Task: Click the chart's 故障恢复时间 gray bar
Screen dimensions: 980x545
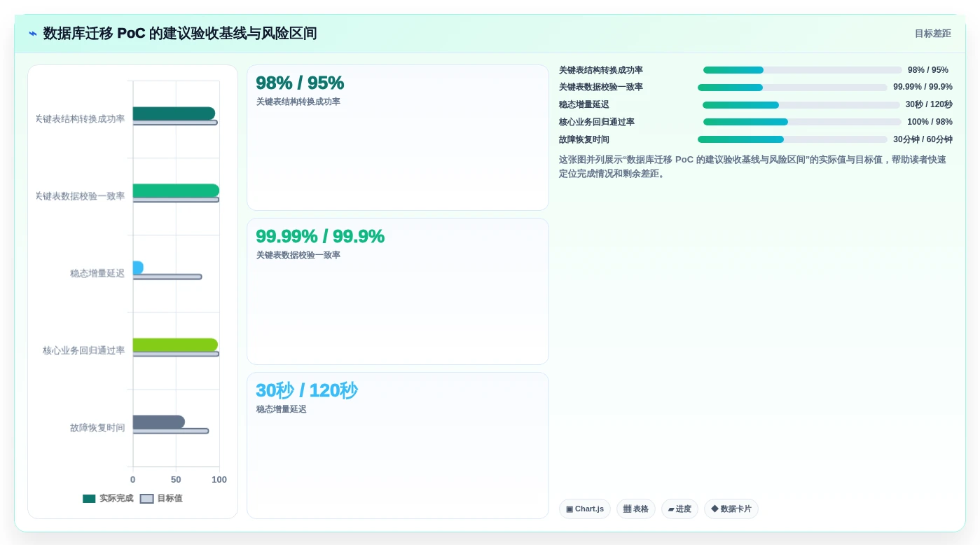Action: [159, 422]
